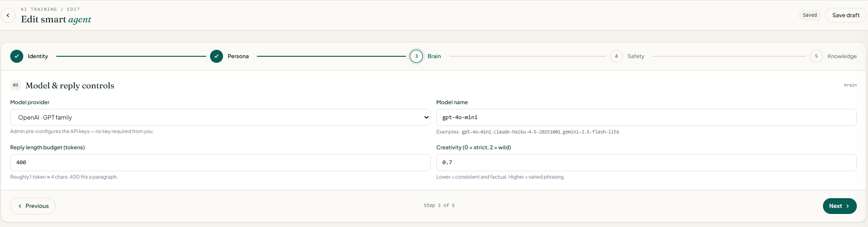This screenshot has width=868, height=227.
Task: Click the Roughly 1 token ≈ 4 chars hint
Action: pyautogui.click(x=64, y=177)
